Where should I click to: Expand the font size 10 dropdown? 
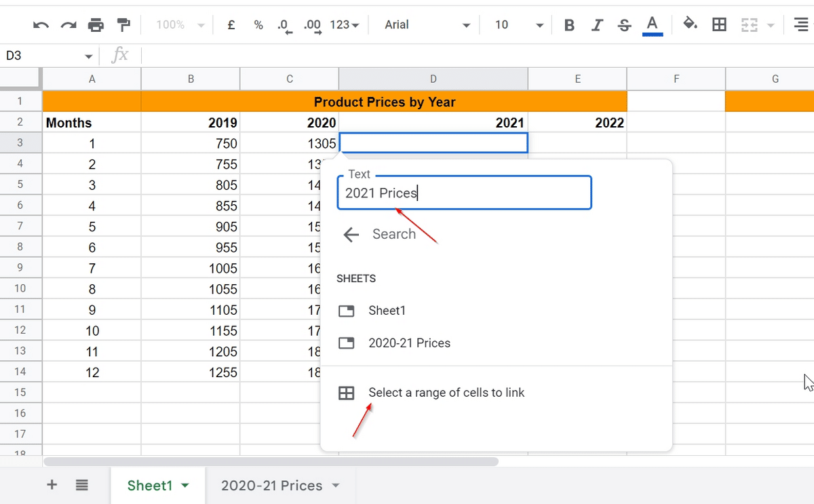[519, 25]
